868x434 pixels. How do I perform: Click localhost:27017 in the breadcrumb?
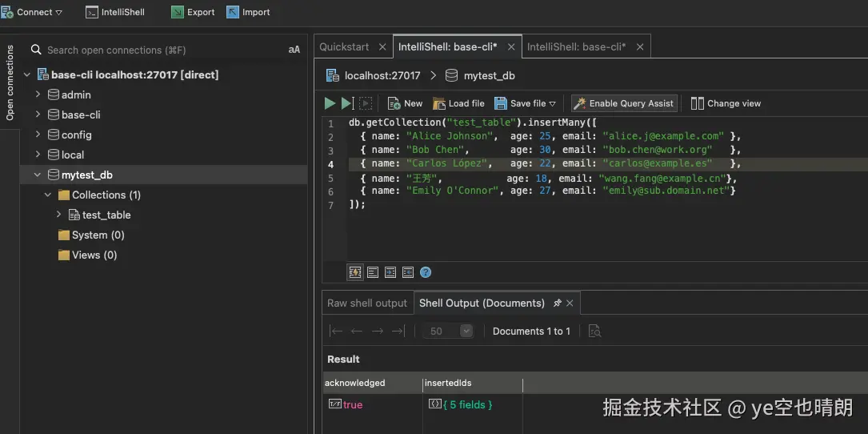point(382,75)
